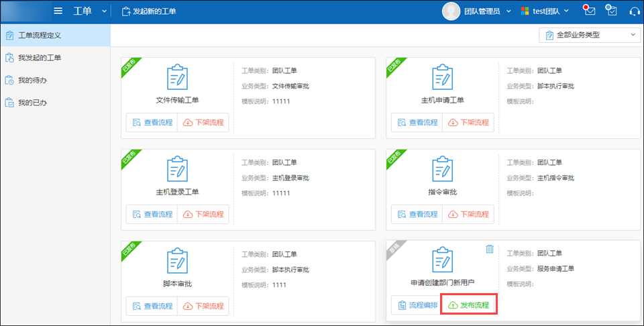Click the 团队管理员 user avatar

pos(452,11)
